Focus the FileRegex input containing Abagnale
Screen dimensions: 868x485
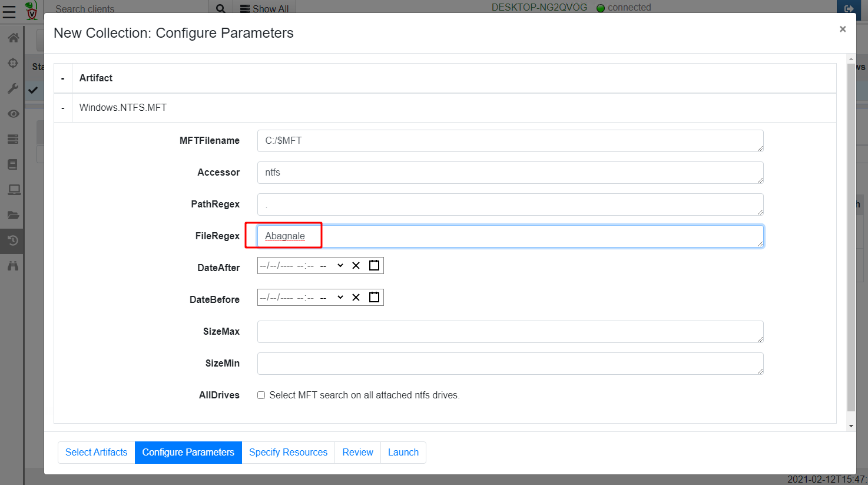[510, 236]
